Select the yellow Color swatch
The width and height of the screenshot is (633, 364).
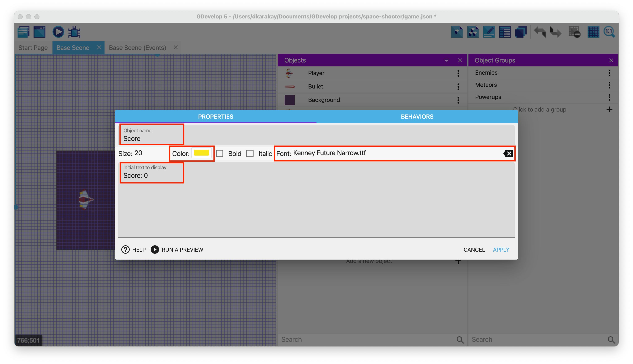pos(201,153)
